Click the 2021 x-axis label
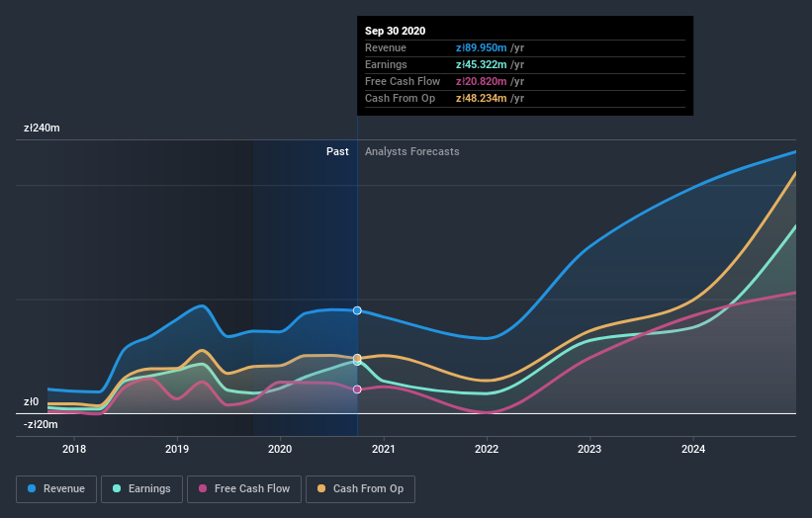 tap(383, 449)
